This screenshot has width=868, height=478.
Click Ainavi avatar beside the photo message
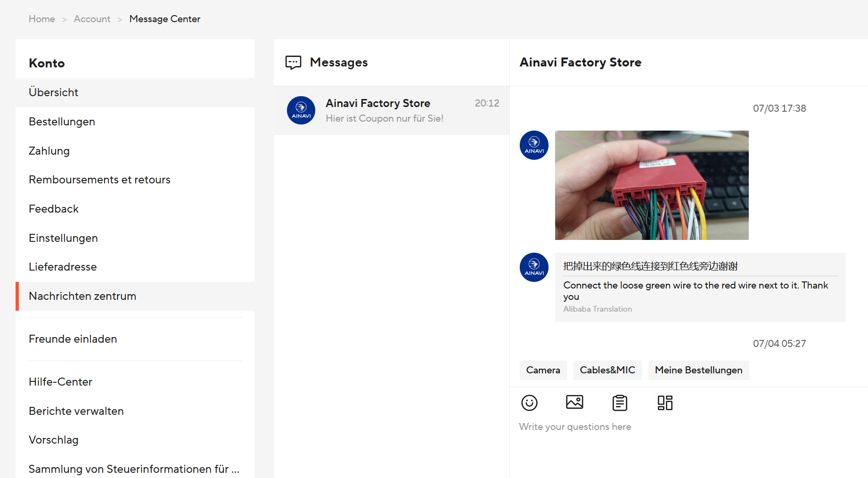534,145
